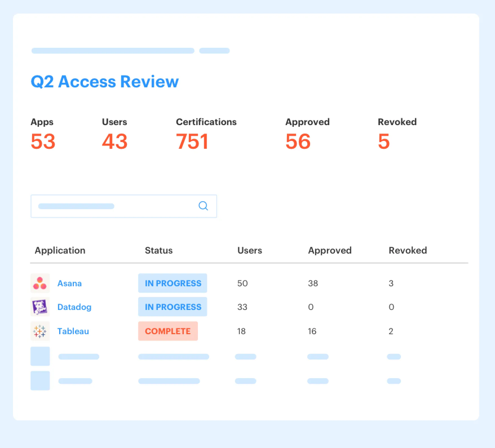This screenshot has width=495, height=448.
Task: Sort by the Users column header
Action: point(249,250)
